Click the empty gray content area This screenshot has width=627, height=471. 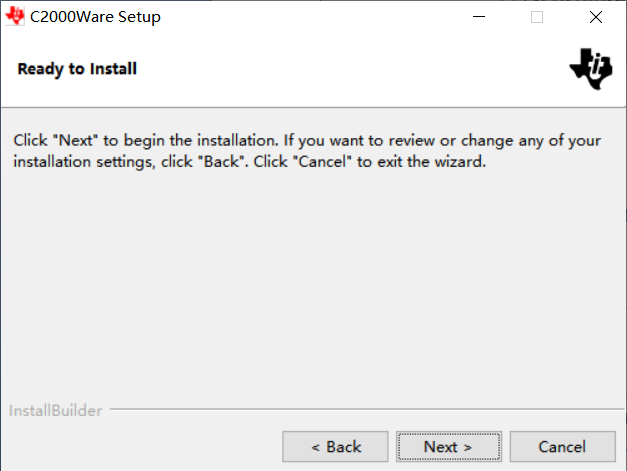coord(313,290)
